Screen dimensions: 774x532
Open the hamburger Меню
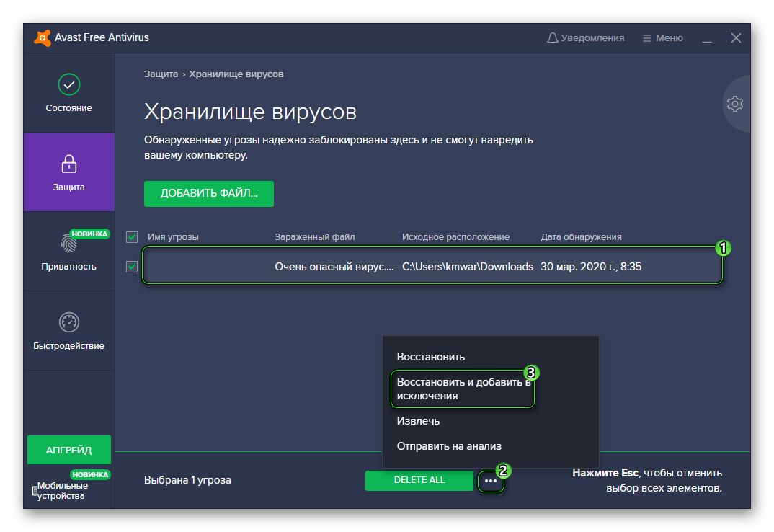[662, 38]
